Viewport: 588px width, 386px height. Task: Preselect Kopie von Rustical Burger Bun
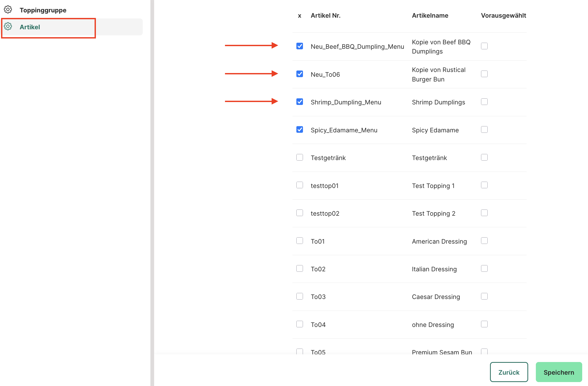484,74
